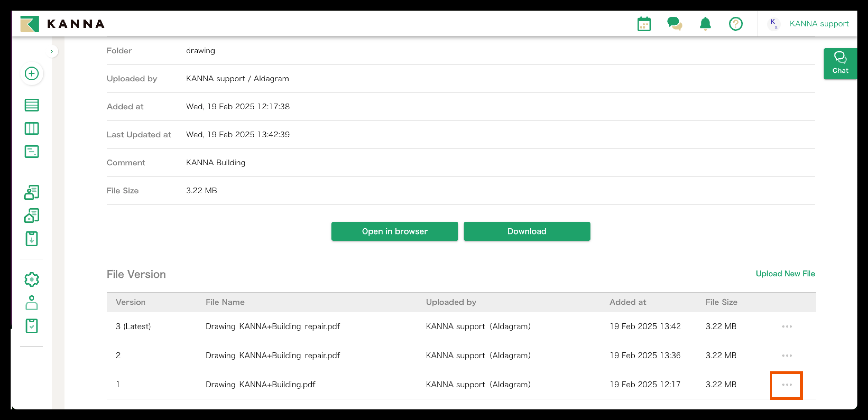This screenshot has width=868, height=420.
Task: Click the clipboard download sidebar icon
Action: point(32,239)
